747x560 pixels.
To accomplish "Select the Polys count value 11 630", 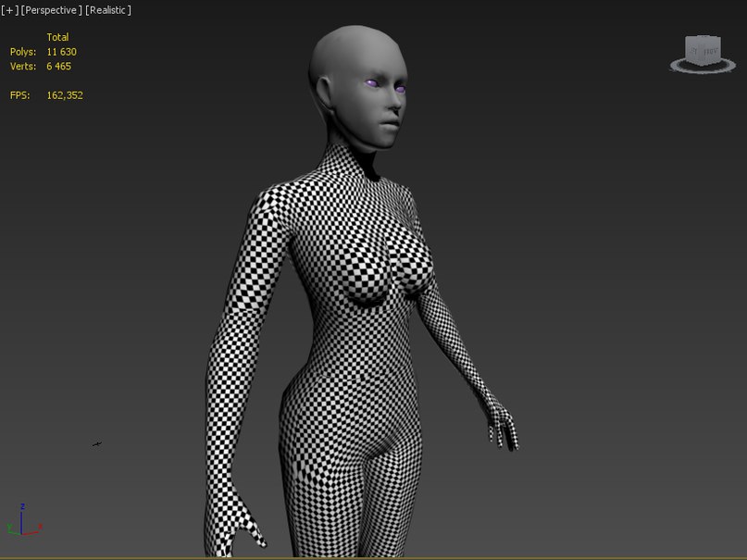I will coord(61,52).
